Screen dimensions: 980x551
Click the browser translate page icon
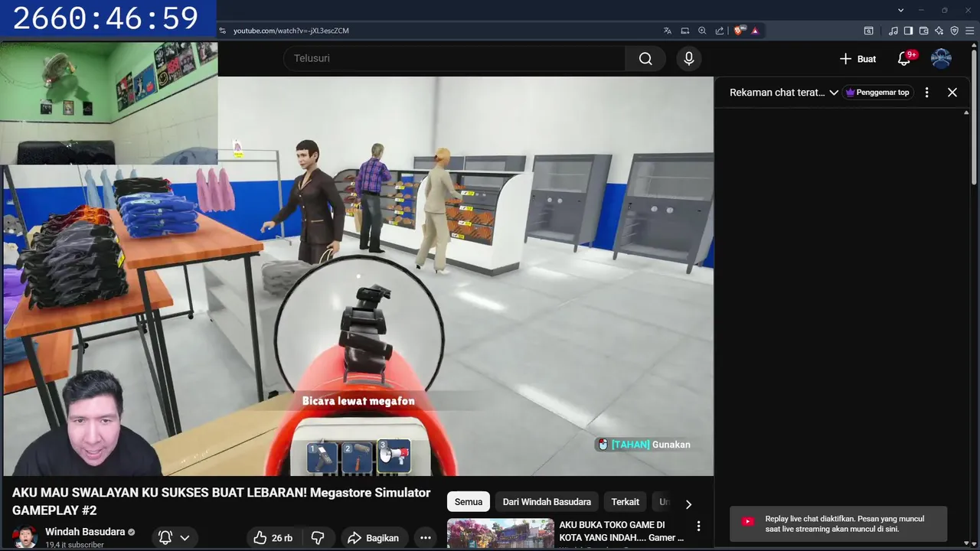(668, 31)
